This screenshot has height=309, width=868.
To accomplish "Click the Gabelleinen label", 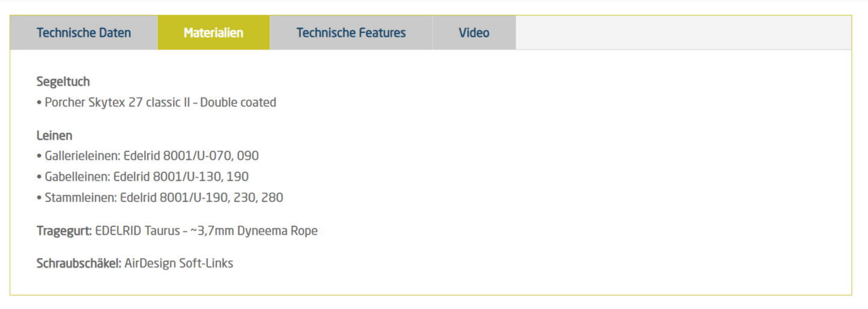I will 76,177.
